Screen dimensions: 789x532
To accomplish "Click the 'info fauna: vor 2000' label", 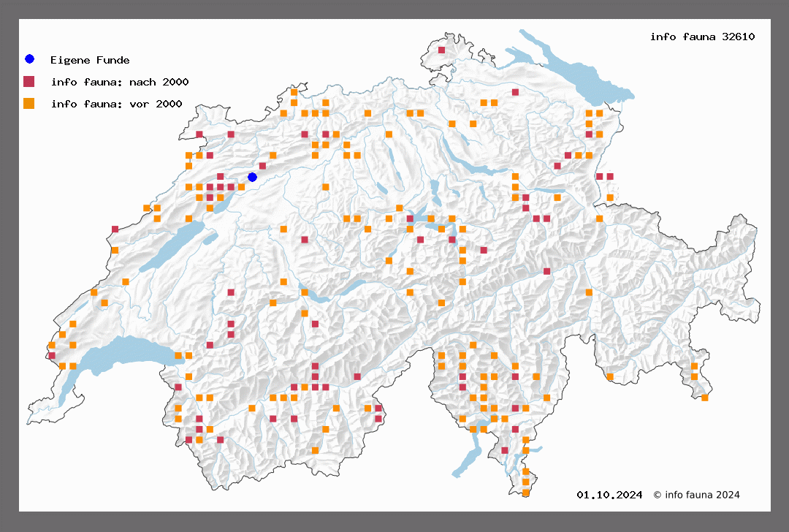I will 116,104.
